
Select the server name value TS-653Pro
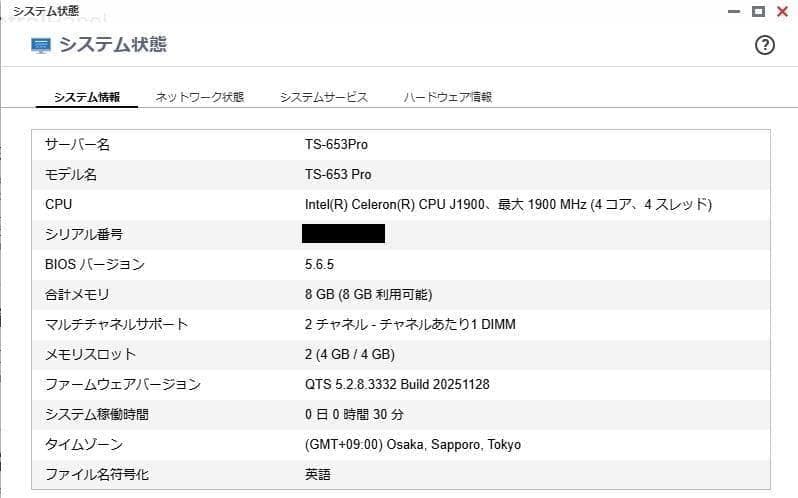(x=336, y=144)
